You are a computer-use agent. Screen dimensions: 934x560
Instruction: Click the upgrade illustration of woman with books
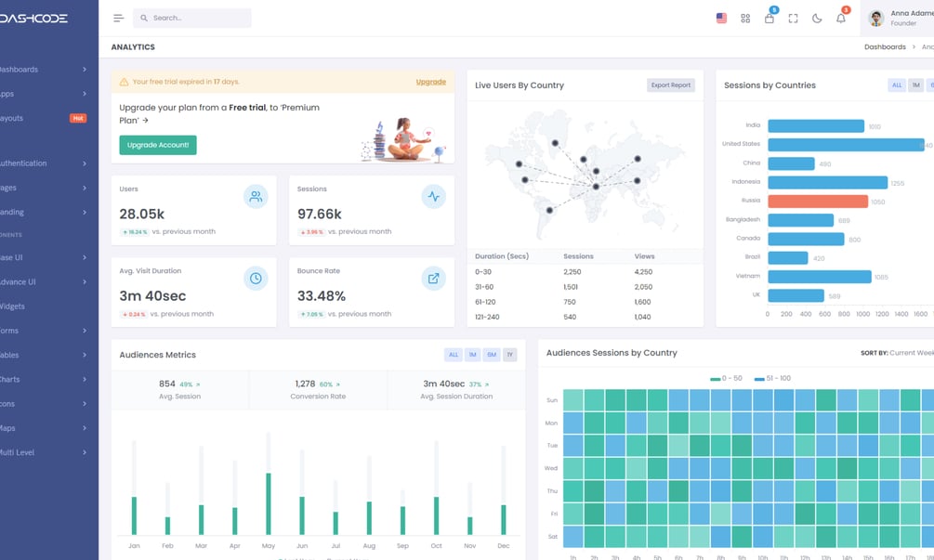(x=403, y=140)
